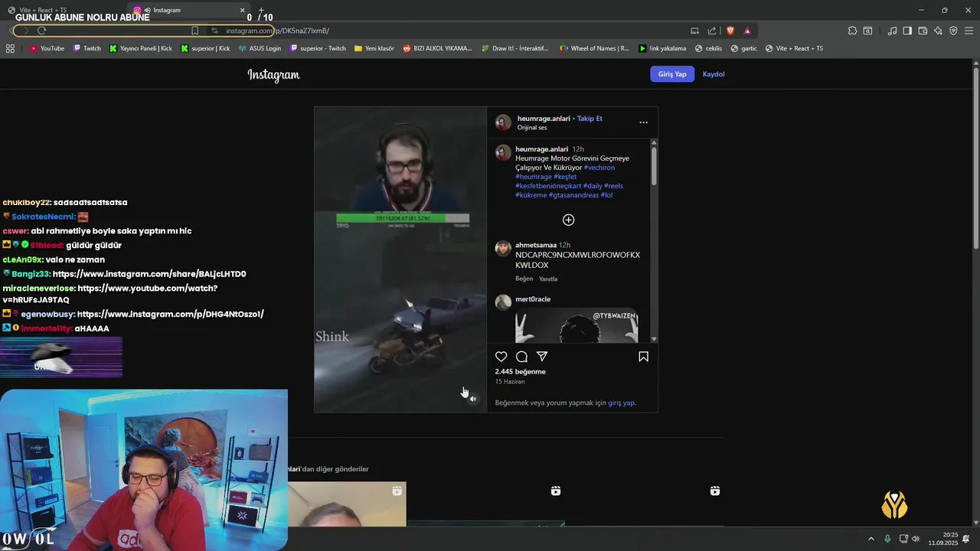Reload the page in browser toolbar
The width and height of the screenshot is (980, 551).
pos(41,31)
